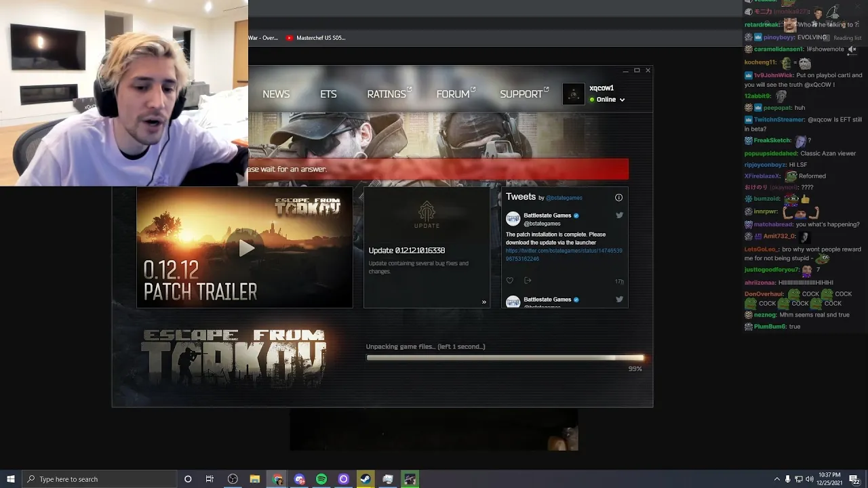Open the Windows notification center
The height and width of the screenshot is (488, 868).
coord(854,479)
